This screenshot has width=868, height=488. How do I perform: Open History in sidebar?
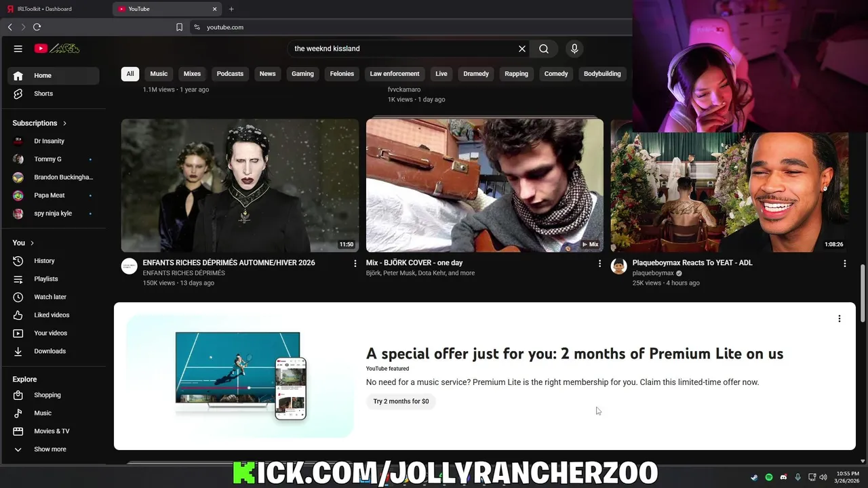(54, 261)
